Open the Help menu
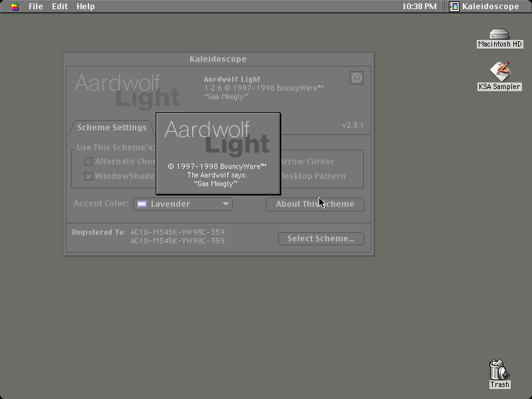 (86, 7)
